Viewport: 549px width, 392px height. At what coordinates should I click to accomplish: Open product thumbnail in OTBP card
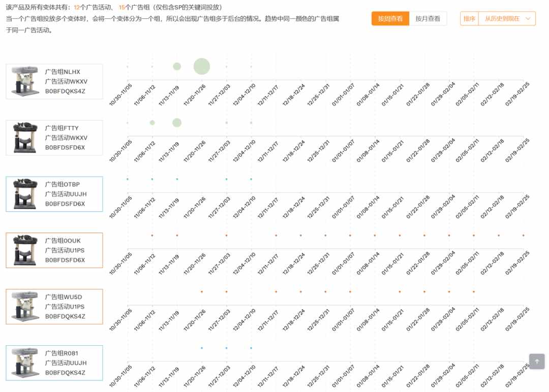25,194
